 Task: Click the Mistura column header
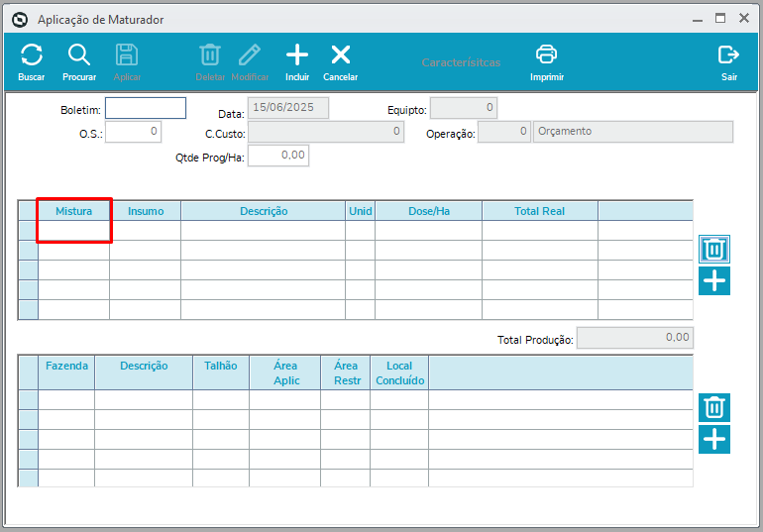click(74, 211)
